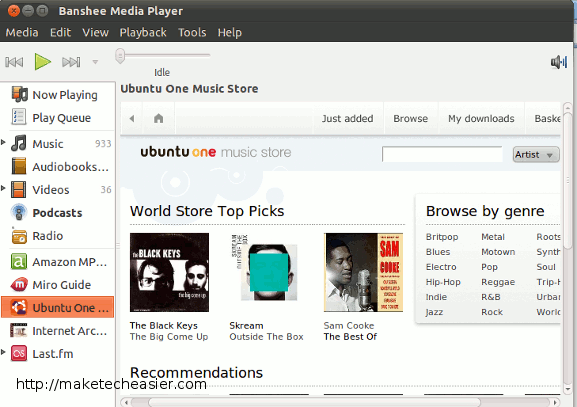Viewport: 577px width, 407px height.
Task: Click the Music library note icon
Action: tap(19, 143)
